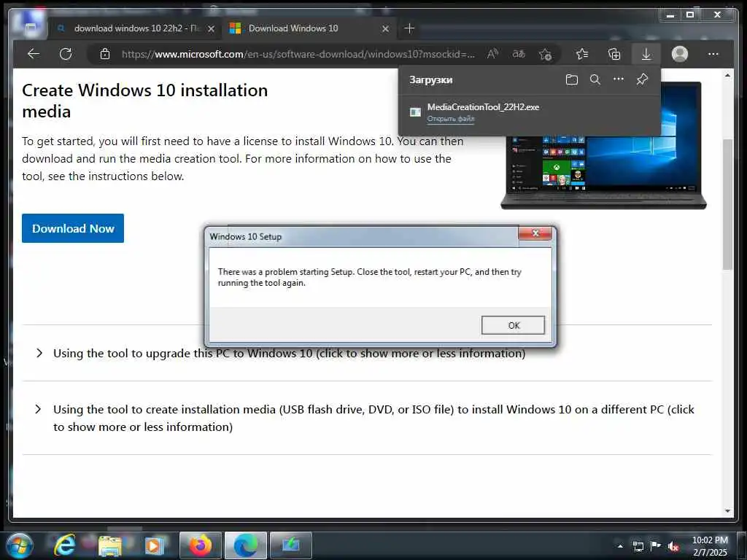Toggle the Downloads toolbar icon
This screenshot has height=560, width=747.
click(x=646, y=54)
